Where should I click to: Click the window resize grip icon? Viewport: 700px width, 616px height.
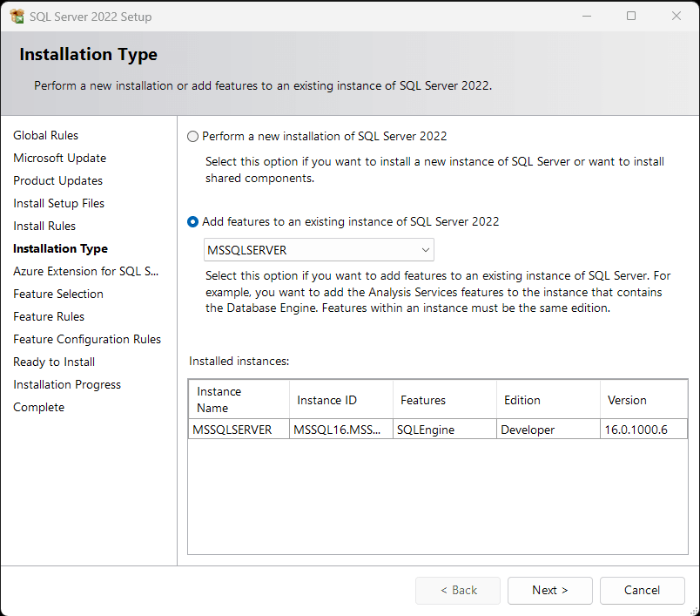click(x=695, y=611)
